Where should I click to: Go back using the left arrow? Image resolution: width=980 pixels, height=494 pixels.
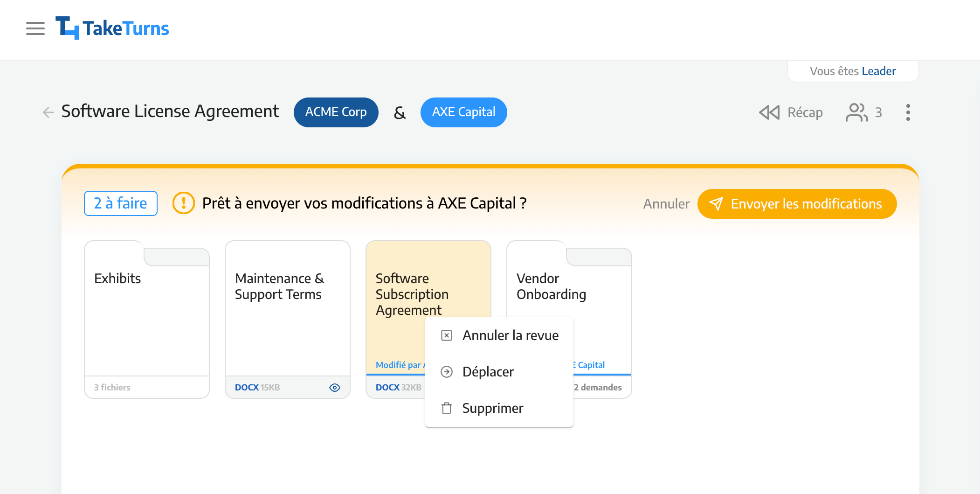coord(48,112)
